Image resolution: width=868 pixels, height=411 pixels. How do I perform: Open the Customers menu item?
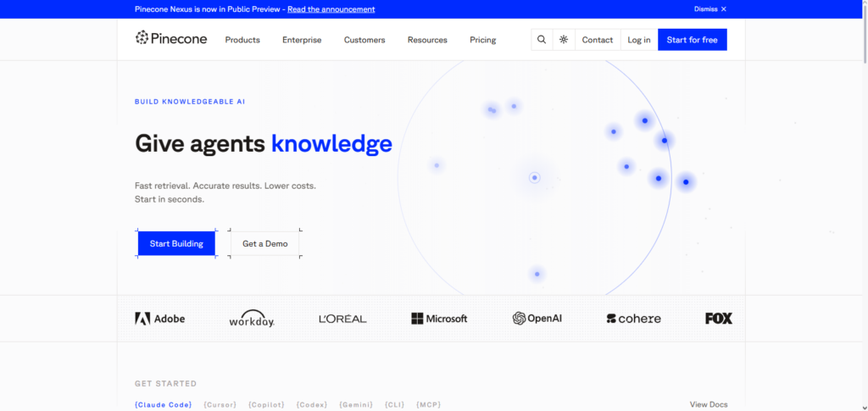(364, 40)
